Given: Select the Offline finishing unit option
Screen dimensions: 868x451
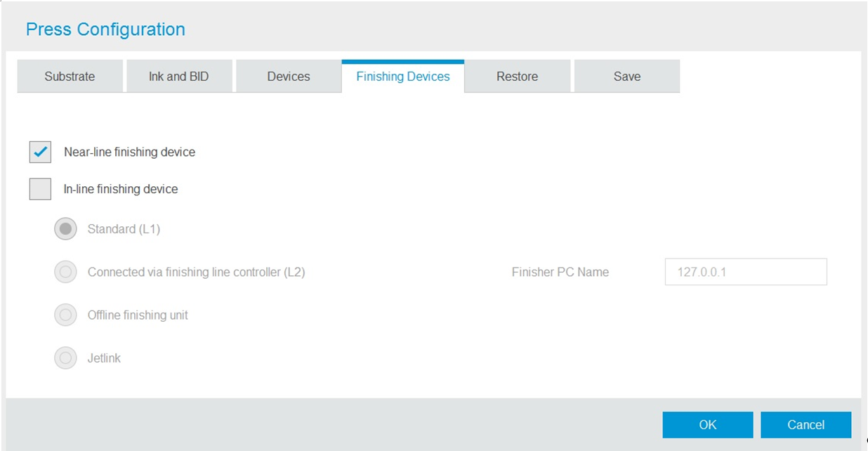Looking at the screenshot, I should click(x=65, y=315).
